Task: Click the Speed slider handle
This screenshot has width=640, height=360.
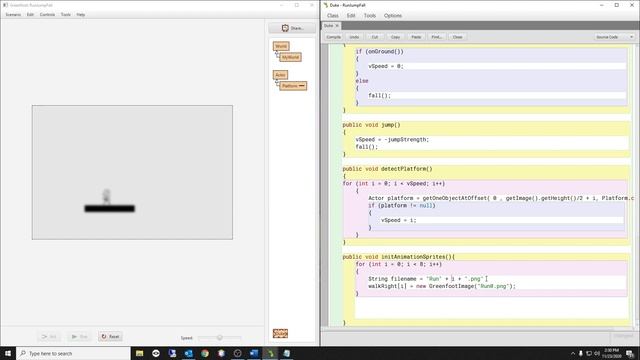Action: click(x=220, y=338)
